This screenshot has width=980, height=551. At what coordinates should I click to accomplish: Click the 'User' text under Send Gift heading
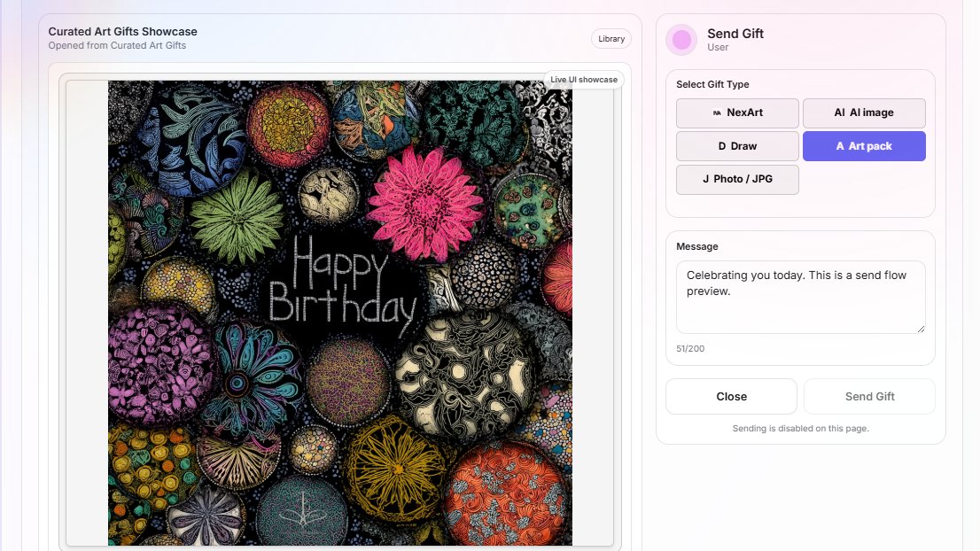(x=718, y=48)
